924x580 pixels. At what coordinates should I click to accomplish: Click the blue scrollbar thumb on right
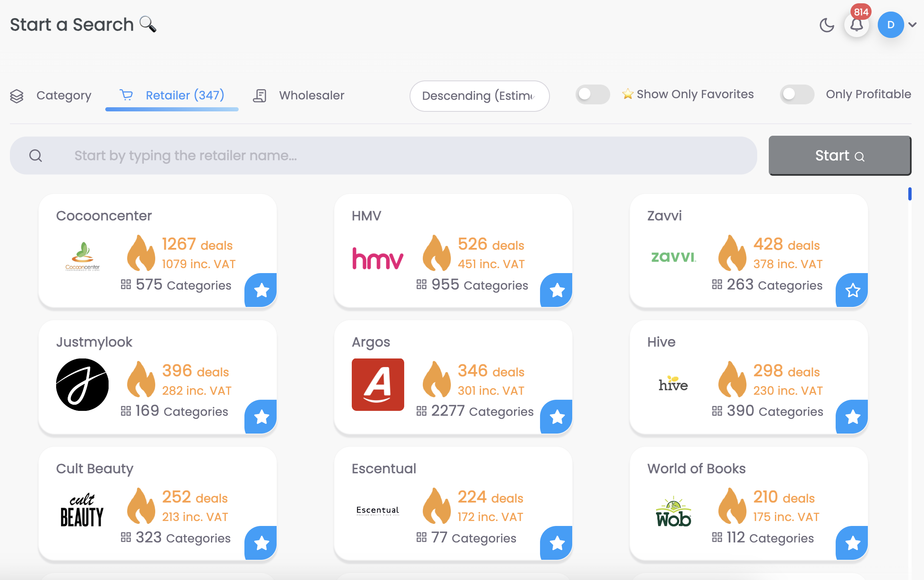click(910, 194)
